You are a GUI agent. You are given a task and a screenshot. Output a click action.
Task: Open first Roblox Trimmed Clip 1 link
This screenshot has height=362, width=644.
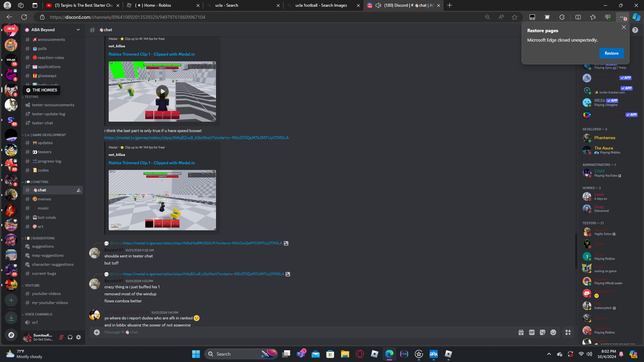[152, 54]
